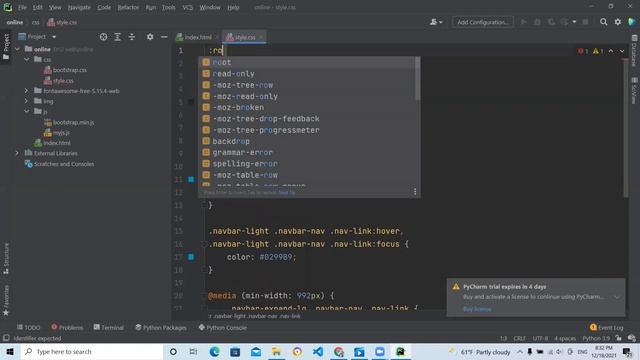Viewport: 640px width, 360px height.
Task: Open the Navigate menu
Action: pyautogui.click(x=79, y=7)
